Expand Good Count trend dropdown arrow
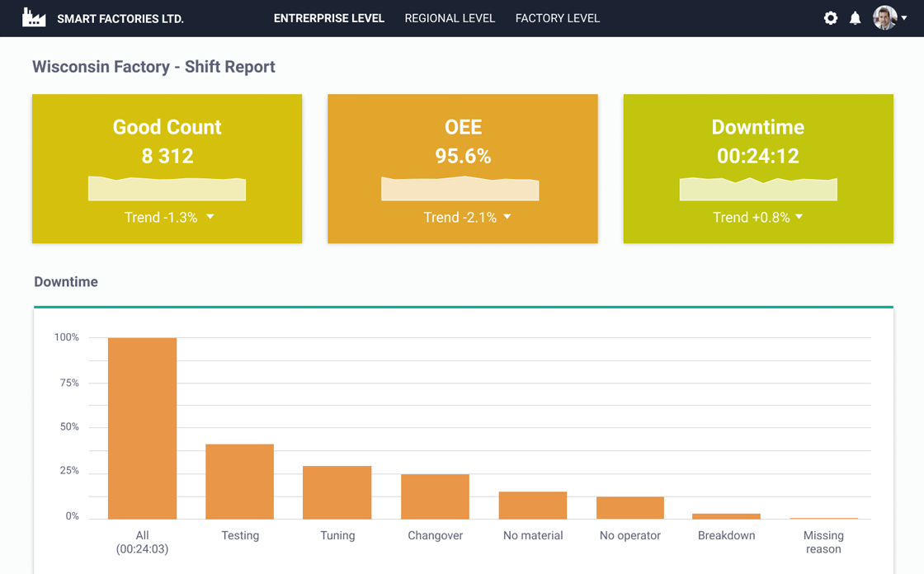Image resolution: width=924 pixels, height=574 pixels. [x=210, y=217]
